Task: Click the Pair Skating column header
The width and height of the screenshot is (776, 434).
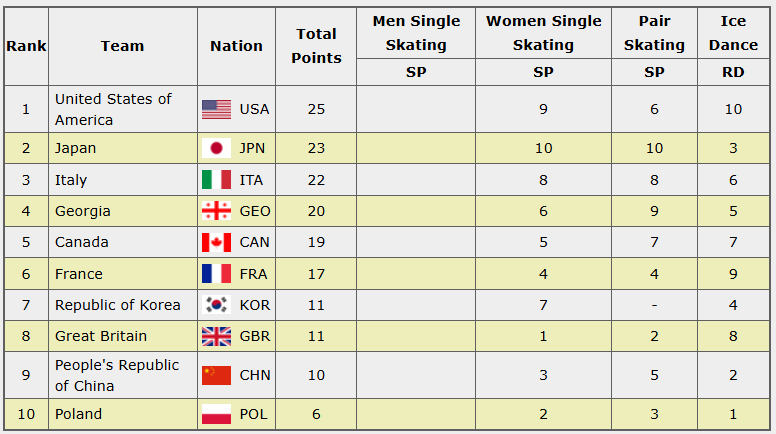Action: pos(654,33)
